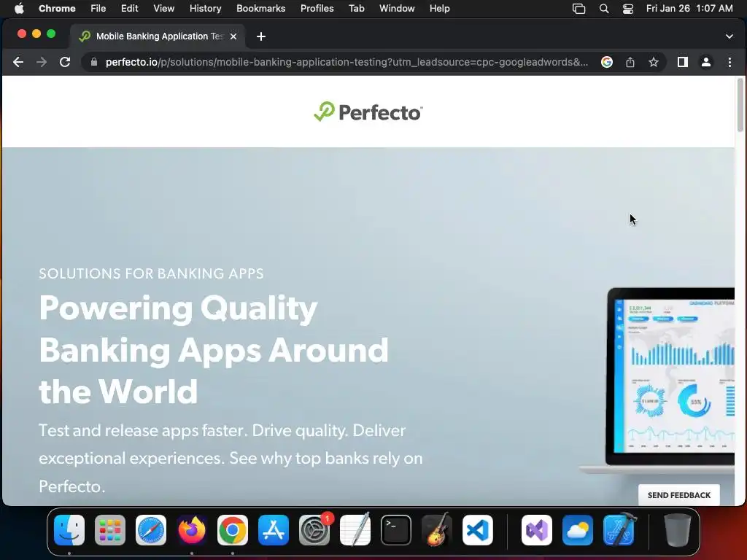Open App Store from the Dock
This screenshot has height=560, width=747.
pos(274,529)
